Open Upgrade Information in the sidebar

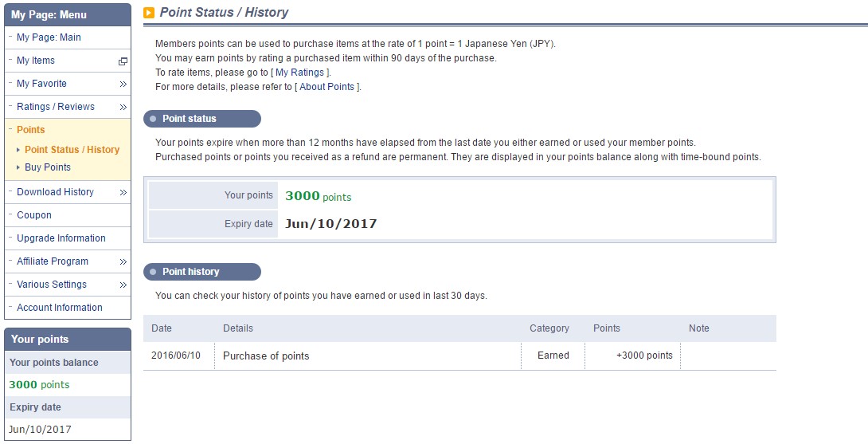(x=61, y=238)
